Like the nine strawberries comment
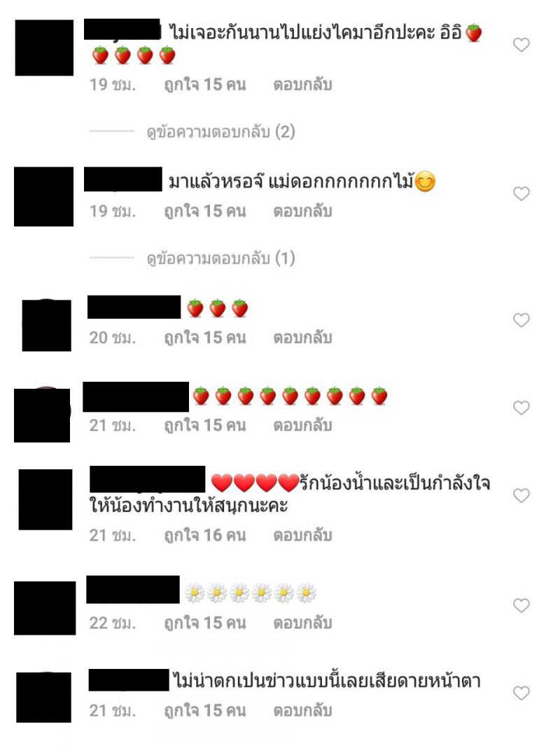 tap(521, 408)
